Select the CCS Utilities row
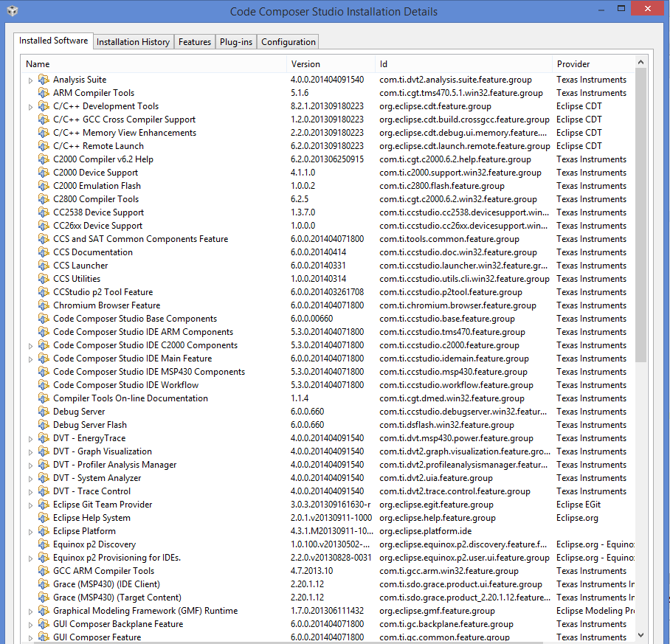 [328, 279]
